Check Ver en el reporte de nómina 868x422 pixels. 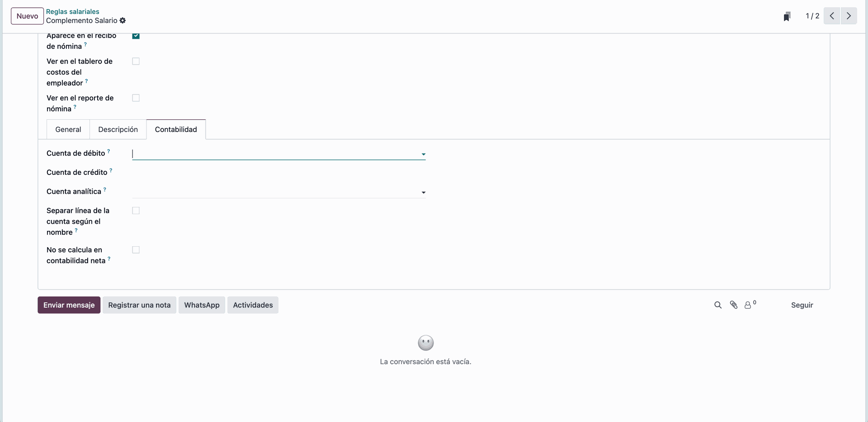[x=136, y=98]
